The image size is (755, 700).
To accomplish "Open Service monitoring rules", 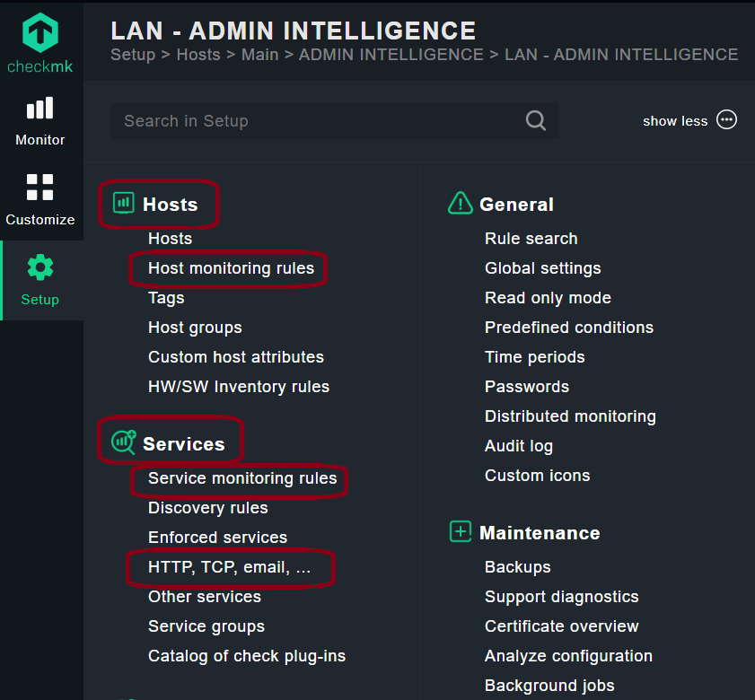I will click(x=242, y=478).
